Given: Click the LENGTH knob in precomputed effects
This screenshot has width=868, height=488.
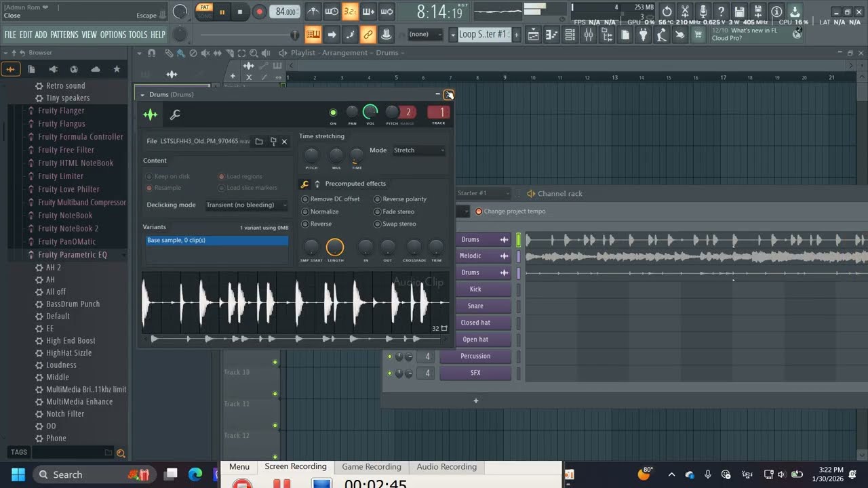Looking at the screenshot, I should pyautogui.click(x=335, y=247).
